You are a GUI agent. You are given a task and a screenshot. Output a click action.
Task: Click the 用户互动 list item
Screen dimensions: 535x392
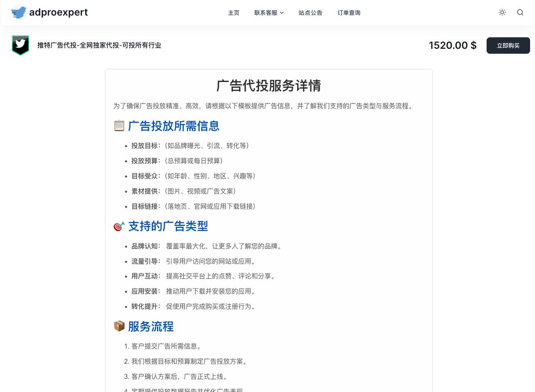click(x=203, y=276)
